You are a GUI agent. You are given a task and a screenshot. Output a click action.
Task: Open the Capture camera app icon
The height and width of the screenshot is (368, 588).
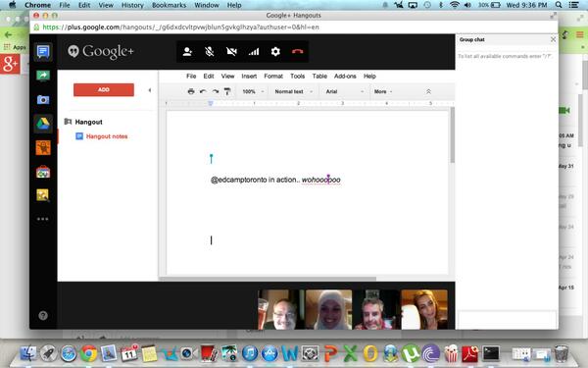pos(43,99)
